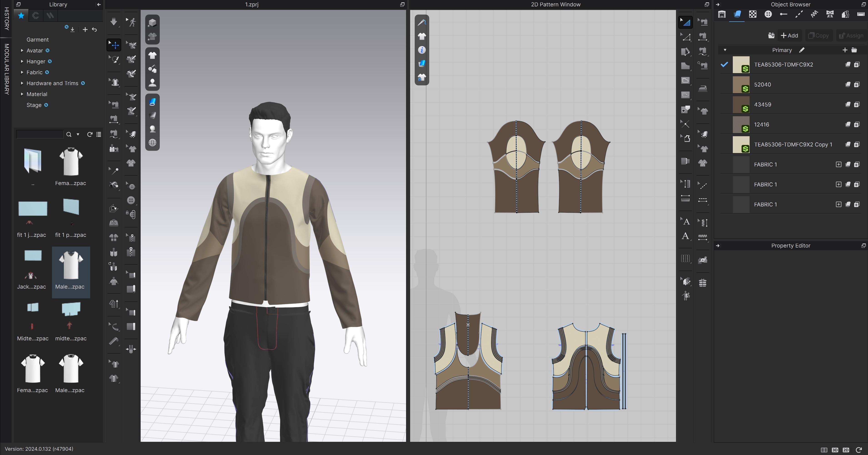
Task: Click the globe display icon in 3D view
Action: [152, 143]
